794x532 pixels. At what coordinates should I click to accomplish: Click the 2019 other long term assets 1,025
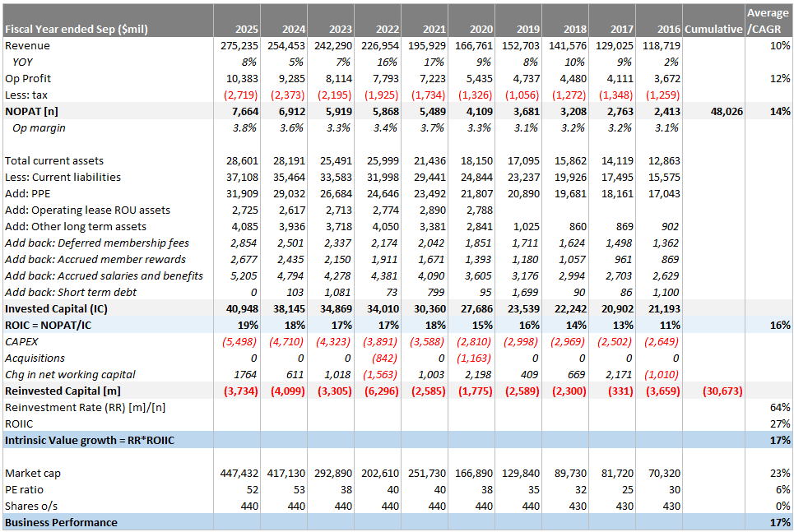[x=526, y=226]
